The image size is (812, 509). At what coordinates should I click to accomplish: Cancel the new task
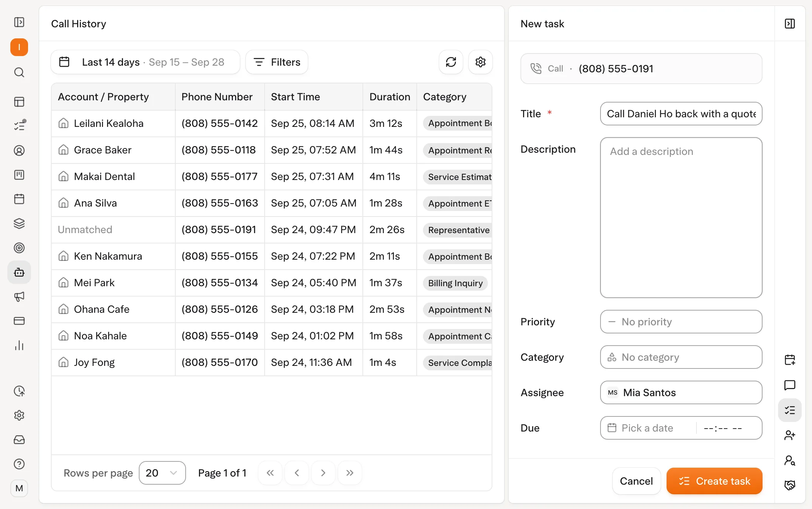(636, 481)
